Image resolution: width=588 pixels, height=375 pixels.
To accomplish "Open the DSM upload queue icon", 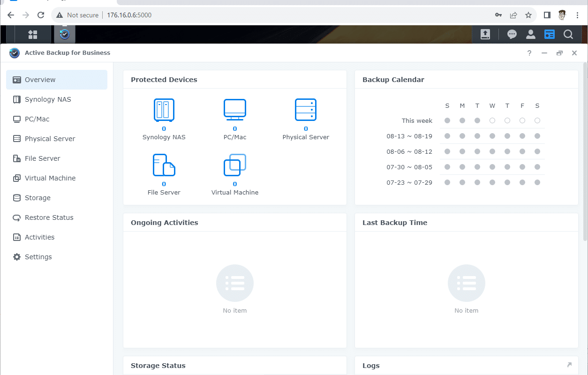I will (485, 34).
